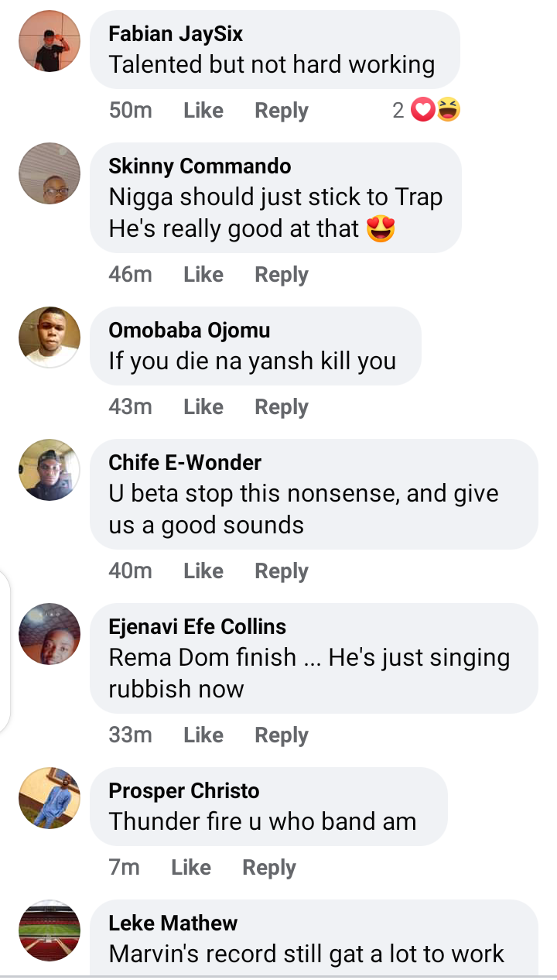Image resolution: width=557 pixels, height=980 pixels.
Task: Tap Omobaba Ojomu's profile photo
Action: point(50,338)
